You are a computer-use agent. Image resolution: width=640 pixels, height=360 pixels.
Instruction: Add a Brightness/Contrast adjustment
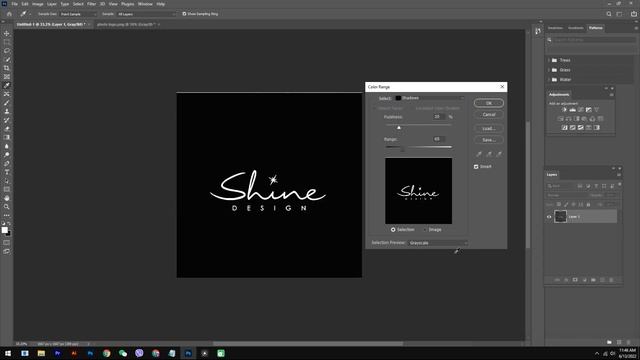point(564,110)
